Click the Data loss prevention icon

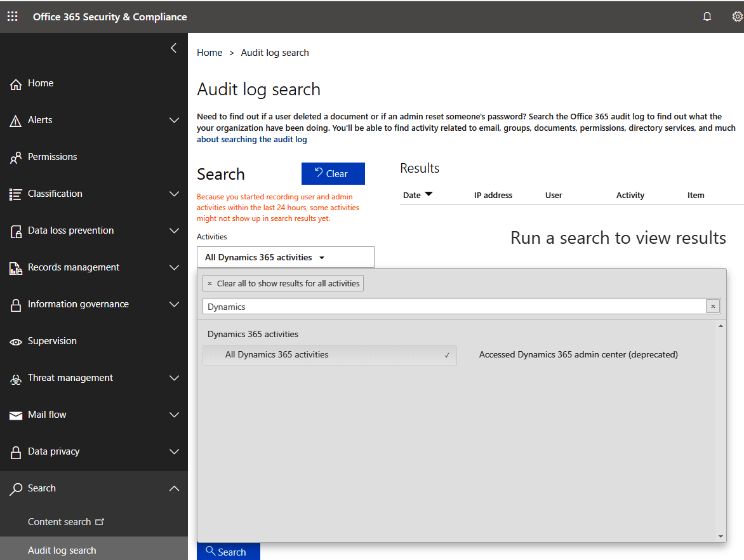coord(16,232)
